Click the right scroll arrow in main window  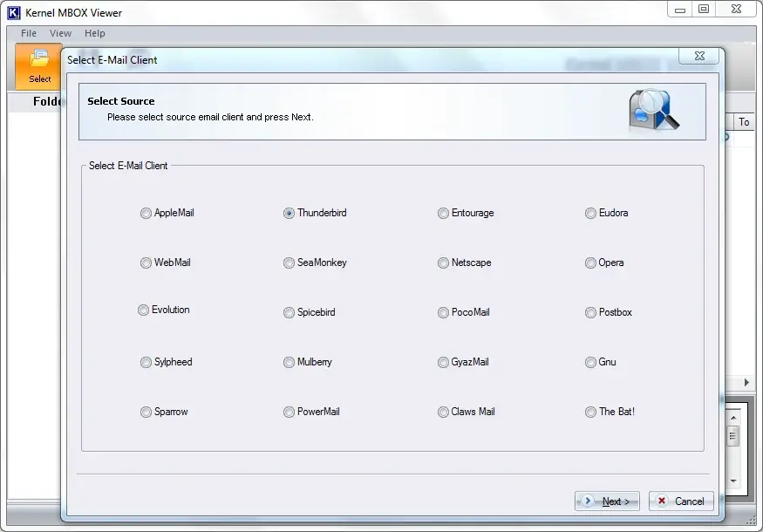(x=746, y=383)
